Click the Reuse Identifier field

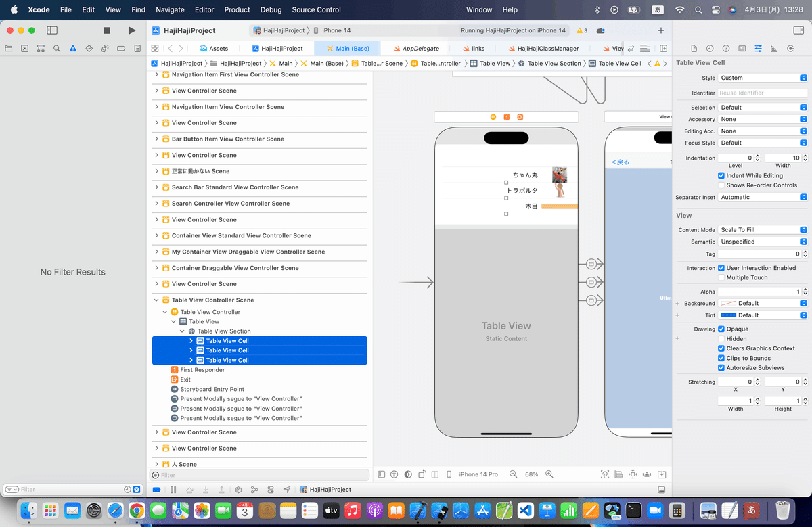click(763, 93)
